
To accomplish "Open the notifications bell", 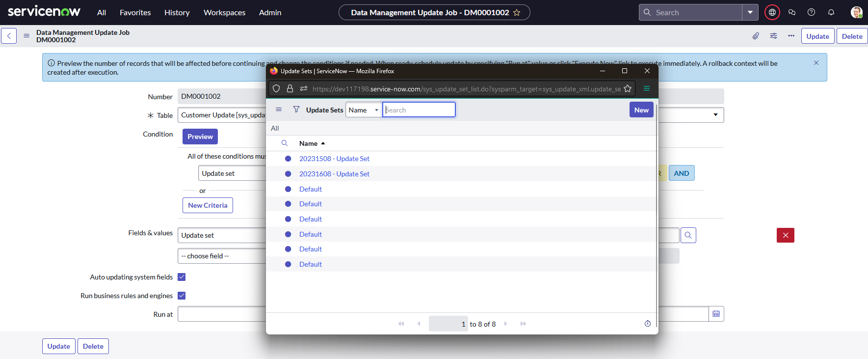I will [x=831, y=12].
